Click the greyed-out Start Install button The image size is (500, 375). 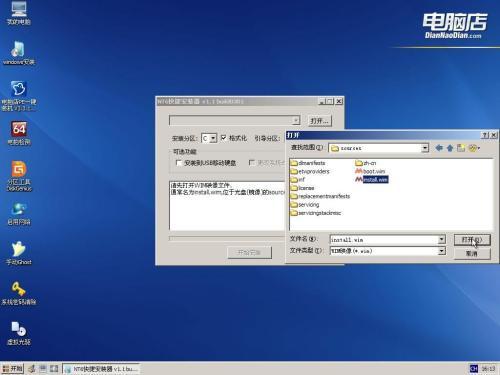[249, 253]
